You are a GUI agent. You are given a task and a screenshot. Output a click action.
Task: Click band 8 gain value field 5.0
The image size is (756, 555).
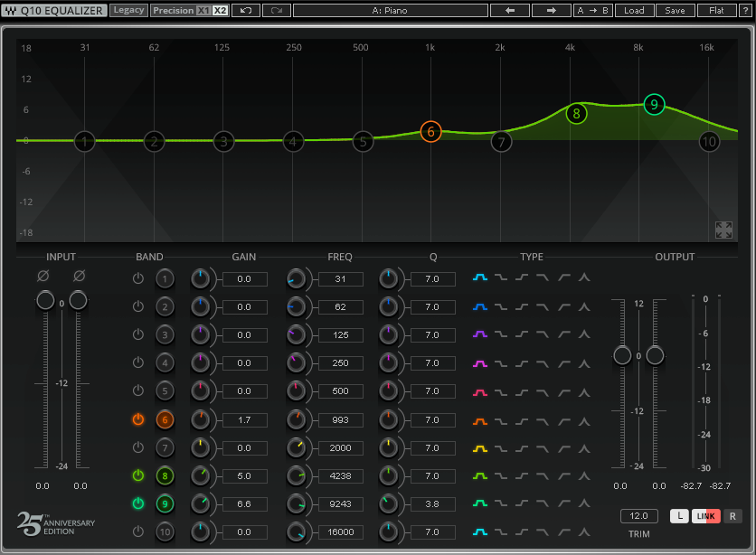(244, 476)
